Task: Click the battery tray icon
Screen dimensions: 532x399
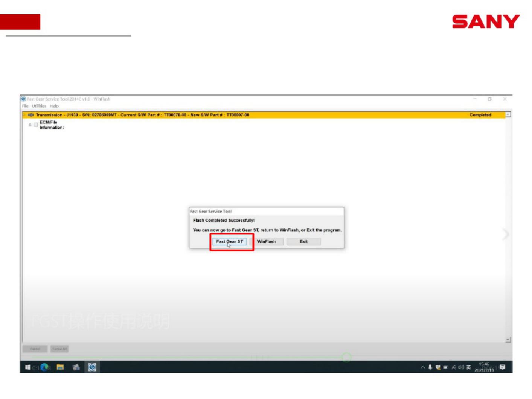Action: click(446, 367)
